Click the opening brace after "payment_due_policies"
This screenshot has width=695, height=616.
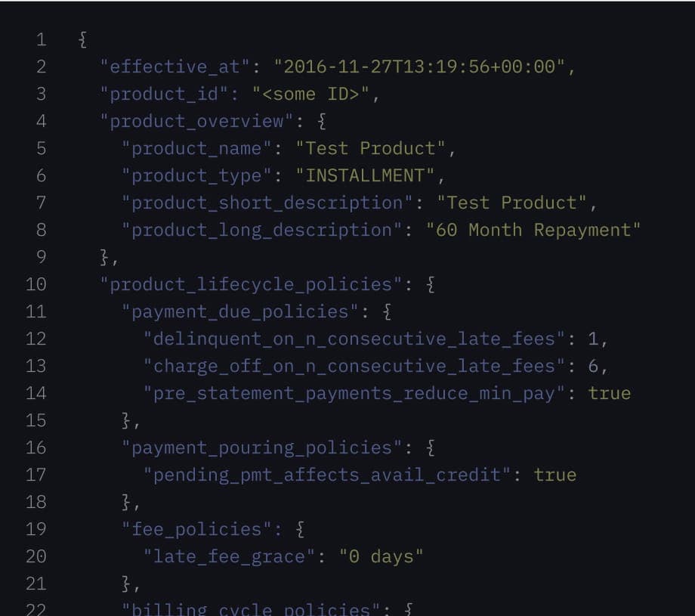[x=387, y=311]
